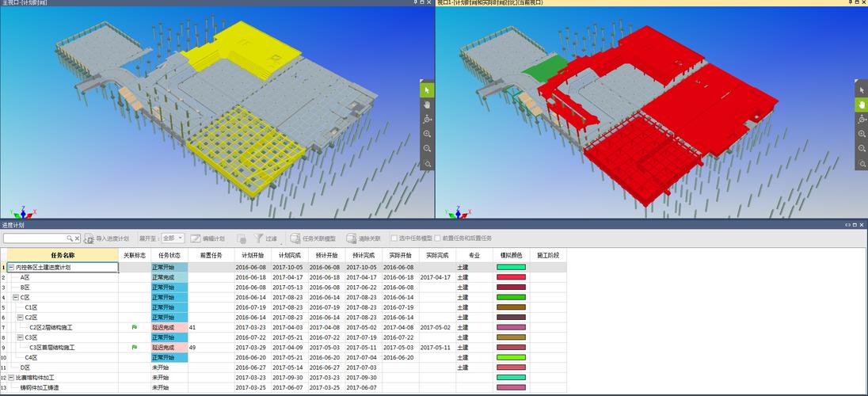
Task: Click XYZ axis gizmo in viewport 1
Action: 458,211
